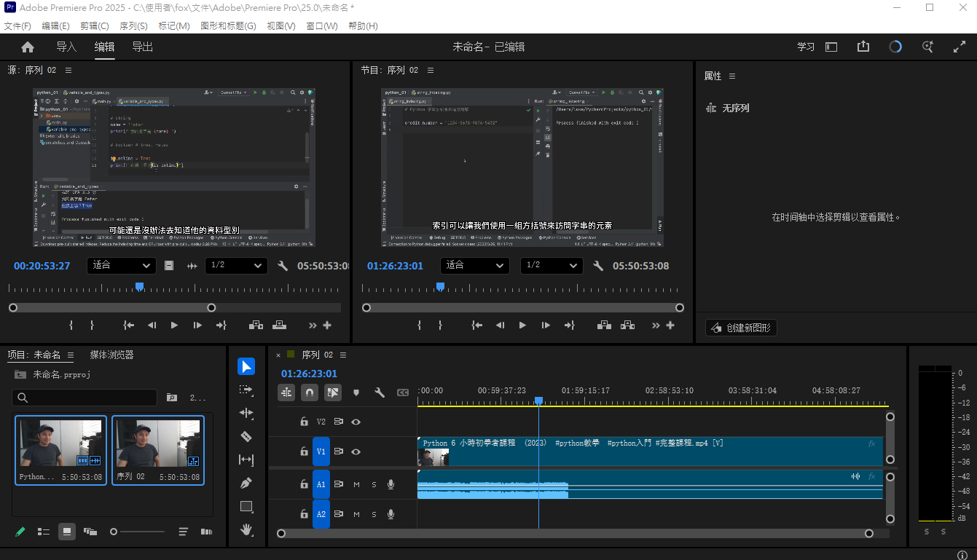The image size is (977, 560).
Task: Toggle A1 voice-over record microphone
Action: point(391,484)
